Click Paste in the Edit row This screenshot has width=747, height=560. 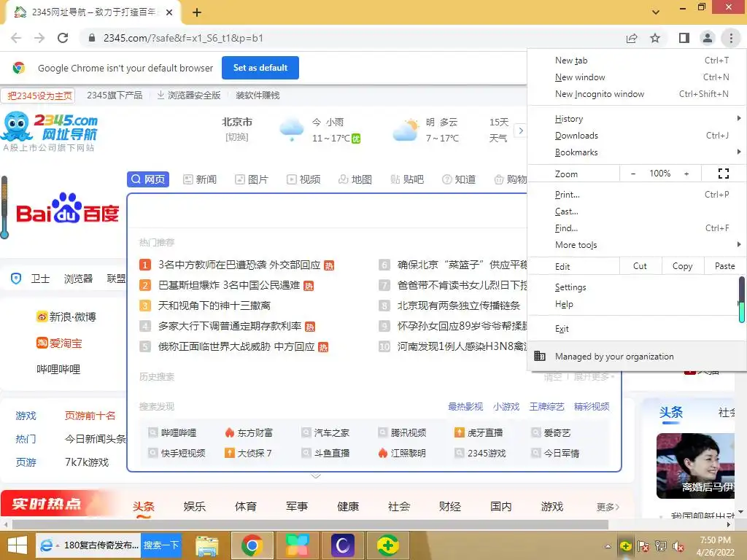point(724,266)
